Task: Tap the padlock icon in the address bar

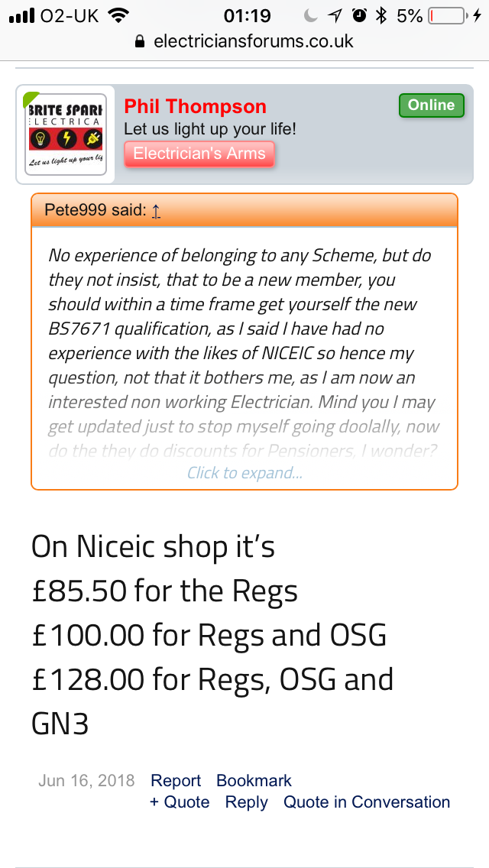Action: 140,41
